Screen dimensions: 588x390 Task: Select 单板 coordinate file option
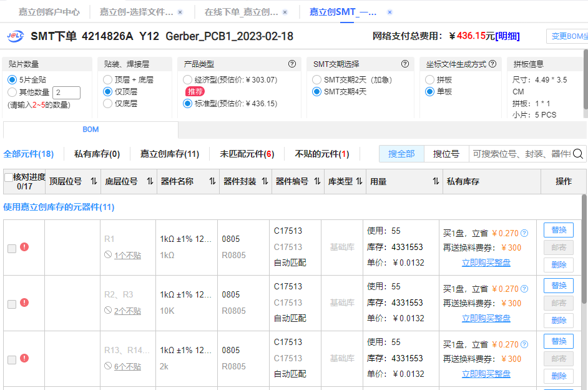pos(429,92)
